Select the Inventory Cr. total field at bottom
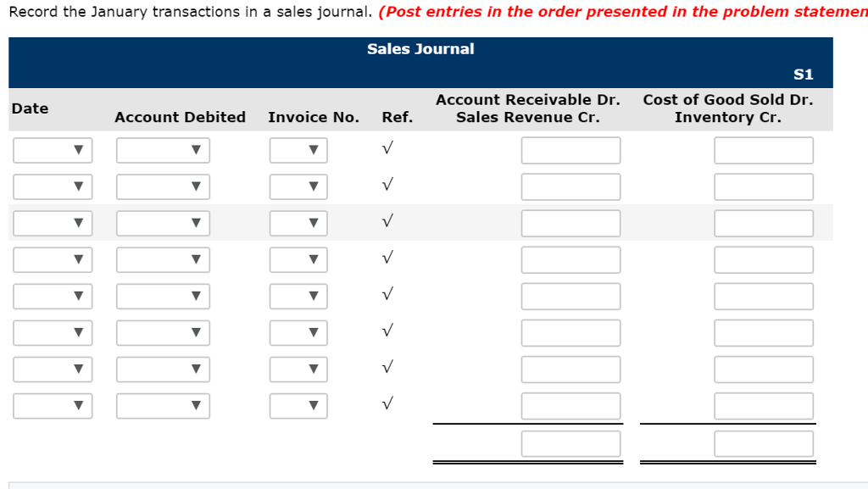Screen dimensions: 868x489 click(x=763, y=443)
